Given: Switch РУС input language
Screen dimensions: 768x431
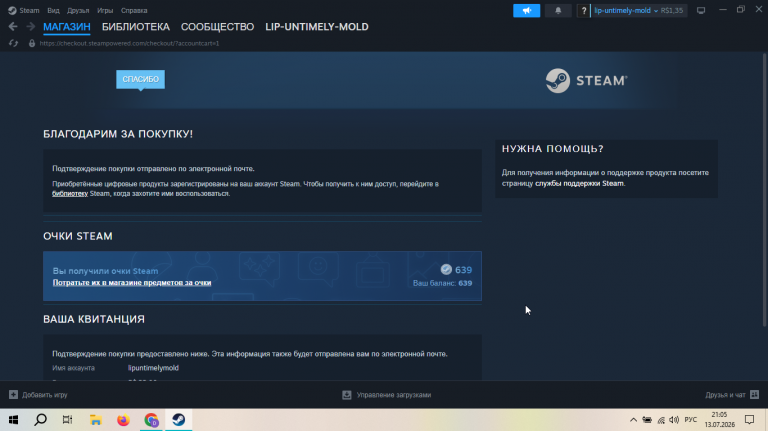Looking at the screenshot, I should [x=691, y=420].
